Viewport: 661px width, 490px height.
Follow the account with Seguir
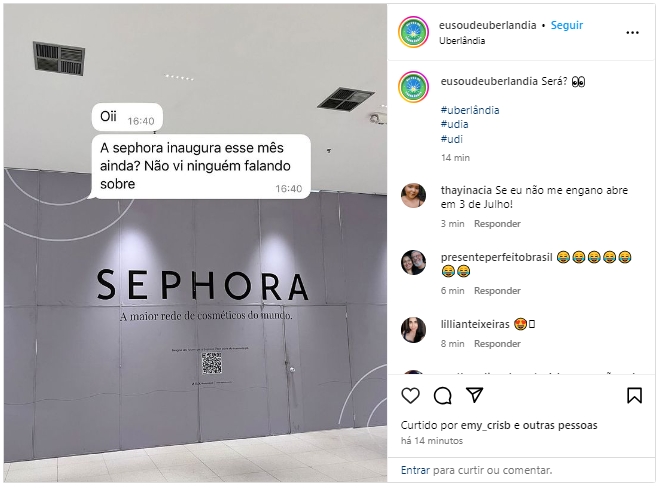click(x=567, y=25)
